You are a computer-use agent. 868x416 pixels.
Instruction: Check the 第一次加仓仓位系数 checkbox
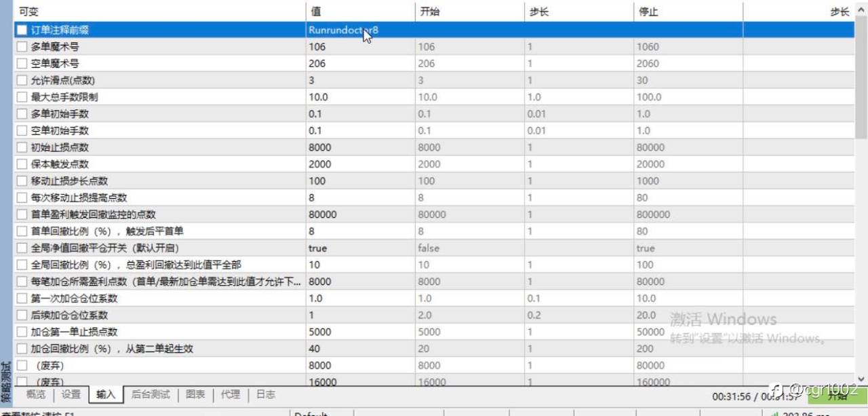(x=22, y=299)
